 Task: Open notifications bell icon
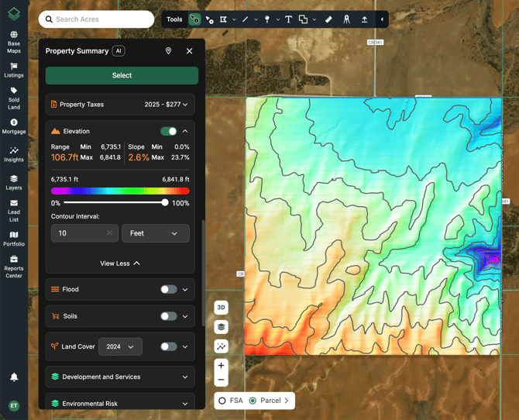click(14, 377)
